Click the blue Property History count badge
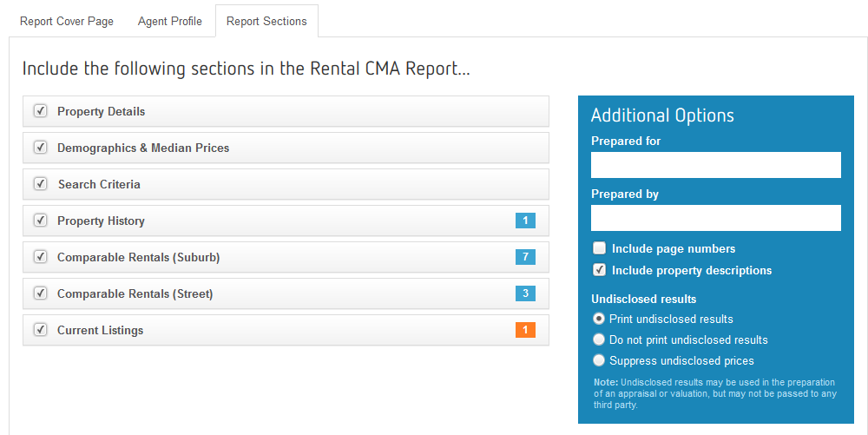Screen dimensions: 868x435 [525, 221]
